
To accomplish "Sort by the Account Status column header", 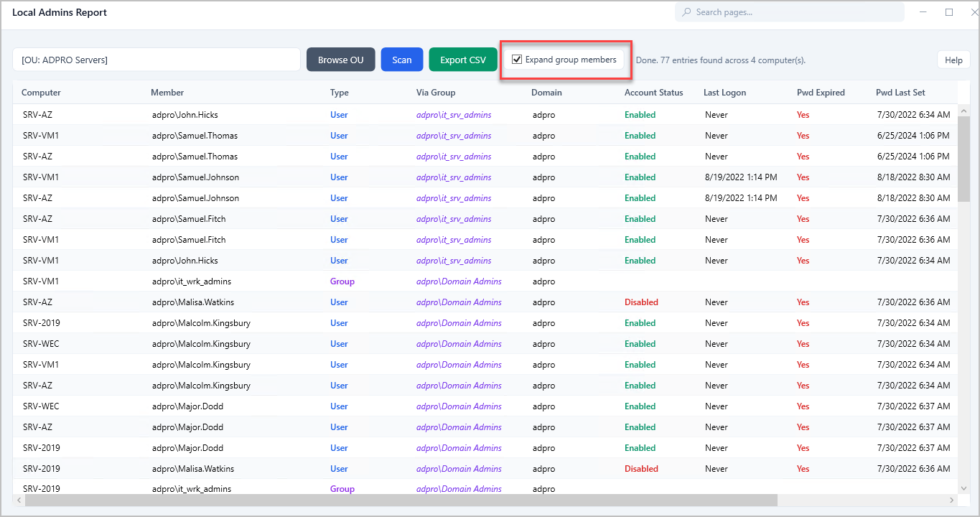I will (x=653, y=93).
